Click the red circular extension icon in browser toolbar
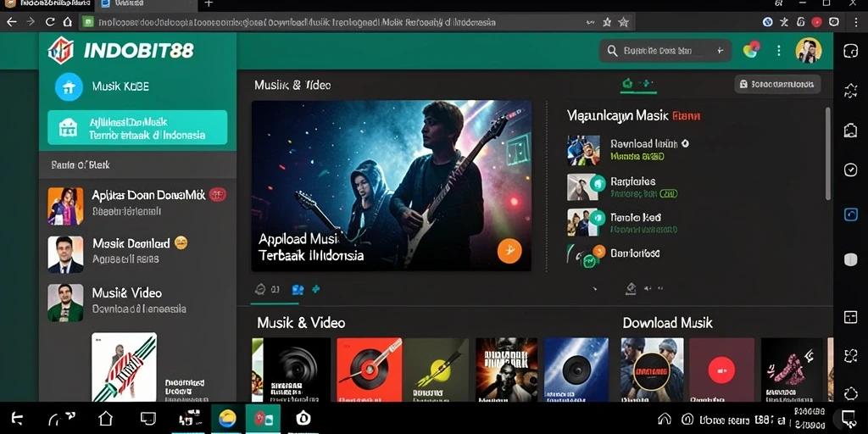Viewport: 868px width, 434px height. click(x=816, y=22)
